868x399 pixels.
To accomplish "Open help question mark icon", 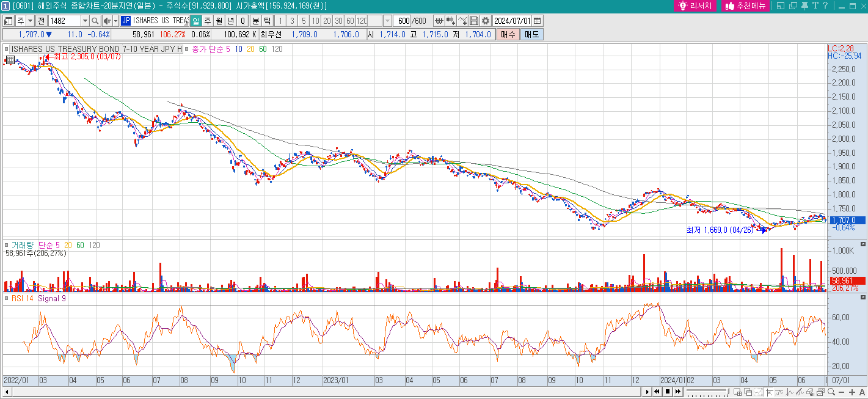I will [825, 5].
